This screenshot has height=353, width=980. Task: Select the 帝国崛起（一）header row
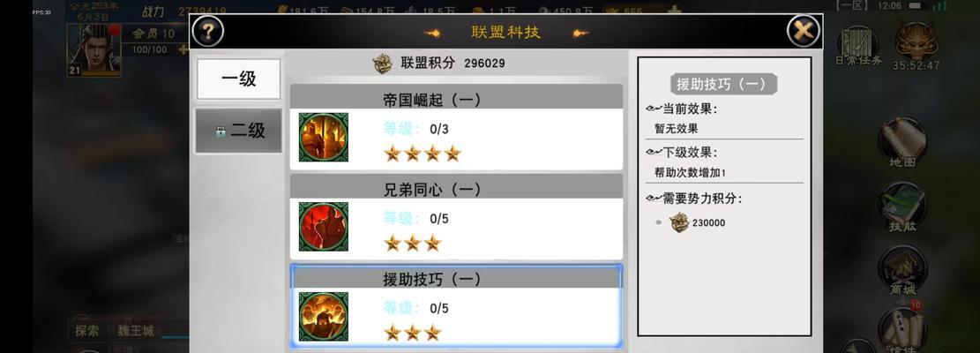[x=456, y=97]
